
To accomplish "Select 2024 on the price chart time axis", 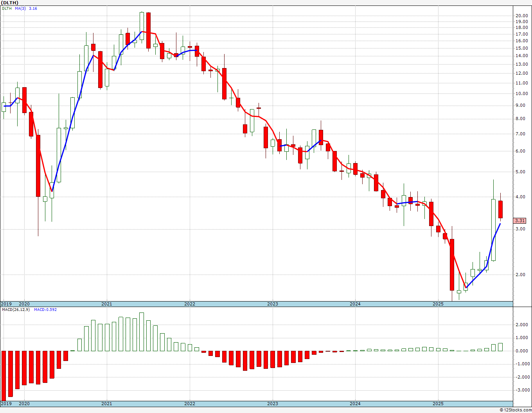I will [355, 304].
